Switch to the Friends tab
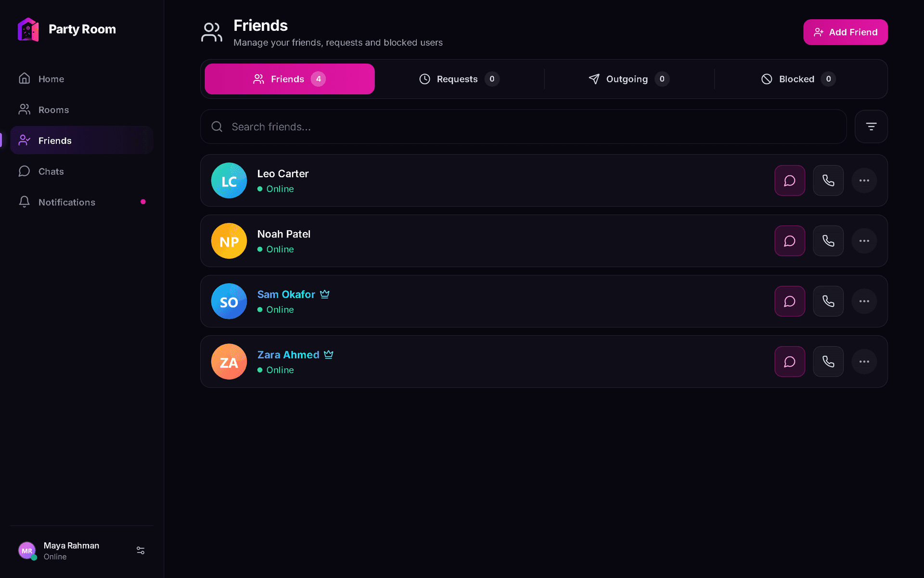Viewport: 924px width, 578px height. tap(290, 79)
